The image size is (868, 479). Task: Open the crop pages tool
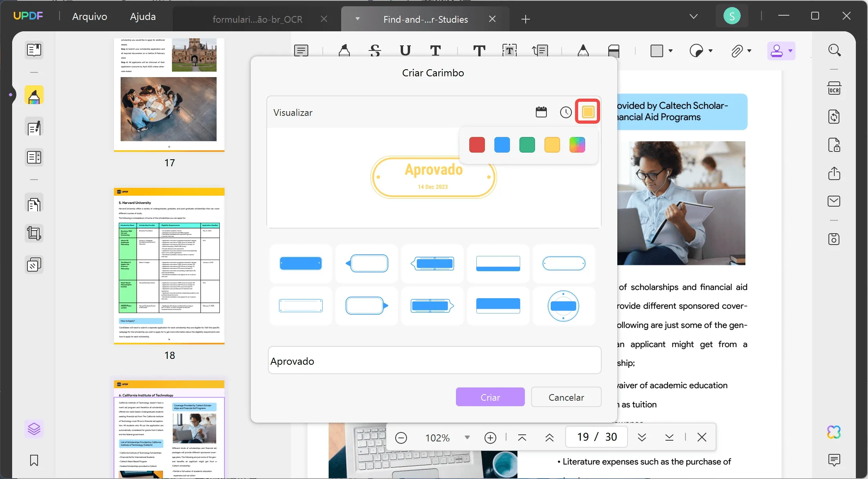point(34,233)
